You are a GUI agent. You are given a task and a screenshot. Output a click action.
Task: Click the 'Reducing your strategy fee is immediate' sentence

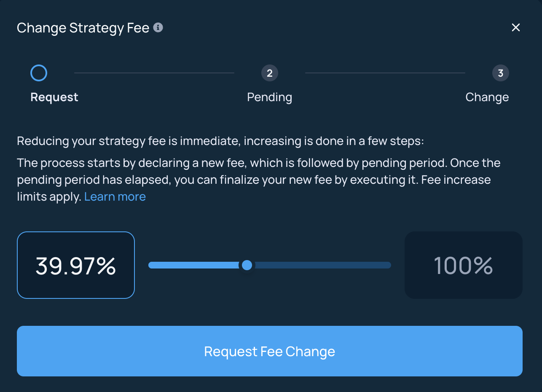(220, 141)
